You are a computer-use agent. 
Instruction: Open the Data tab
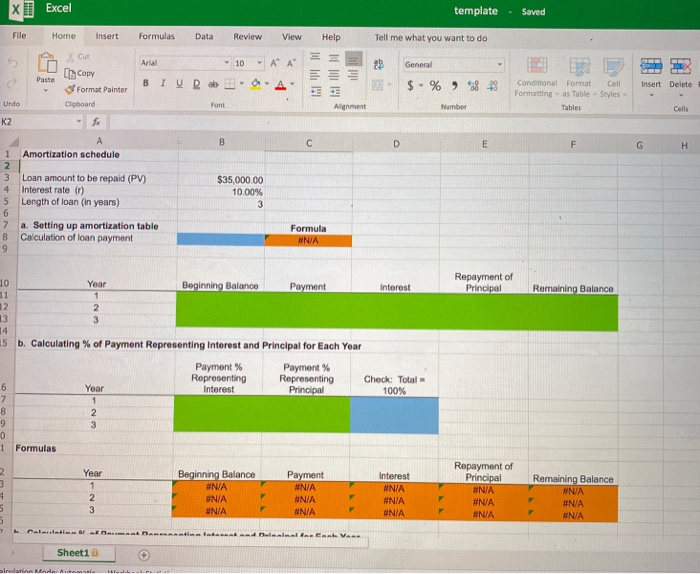[x=204, y=37]
